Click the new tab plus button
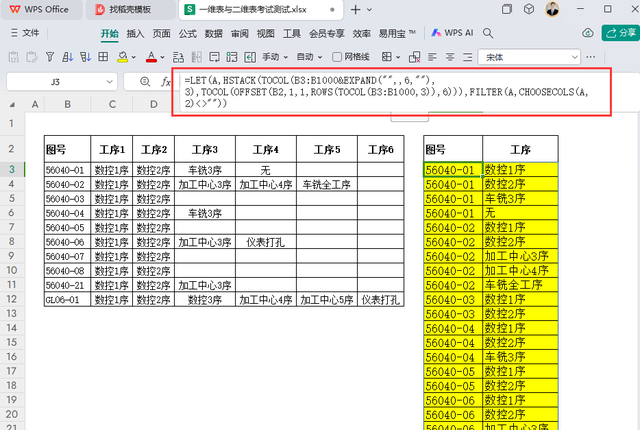This screenshot has width=640, height=430. (356, 9)
